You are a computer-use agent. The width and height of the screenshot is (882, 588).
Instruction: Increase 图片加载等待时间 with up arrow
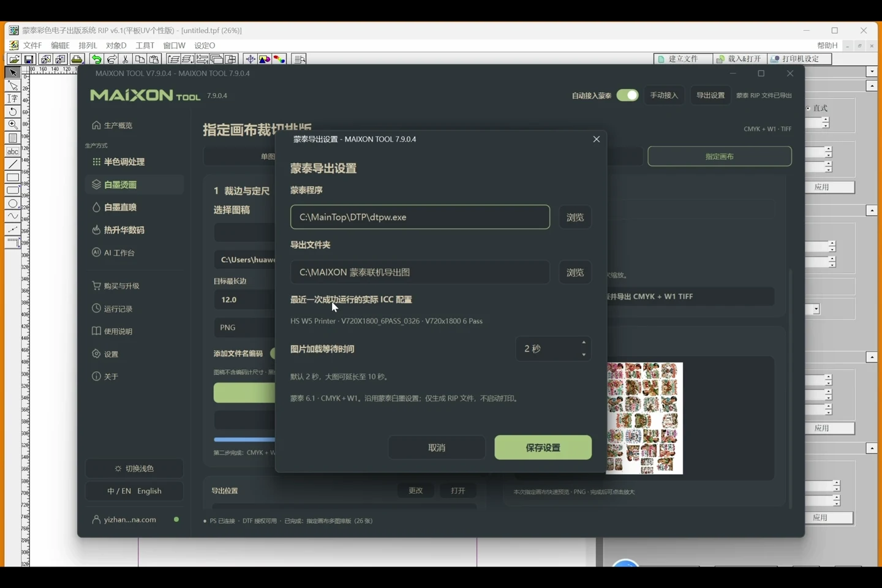[x=584, y=342]
